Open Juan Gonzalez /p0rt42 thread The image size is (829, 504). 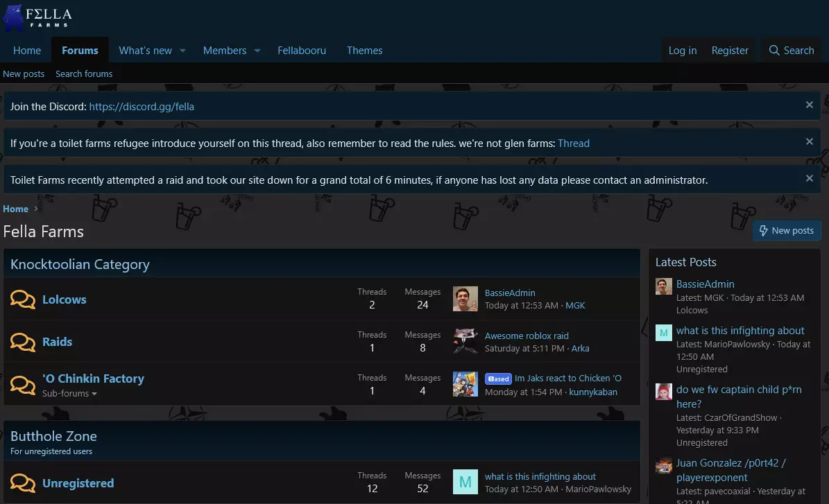point(731,470)
